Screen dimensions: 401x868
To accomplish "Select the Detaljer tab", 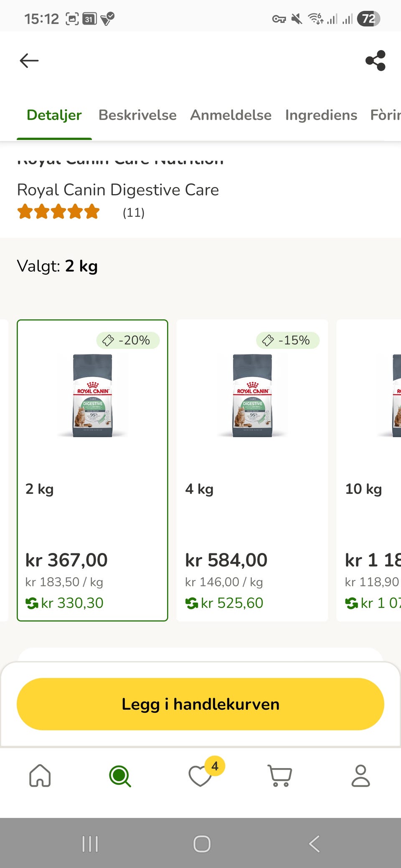I will [x=54, y=115].
